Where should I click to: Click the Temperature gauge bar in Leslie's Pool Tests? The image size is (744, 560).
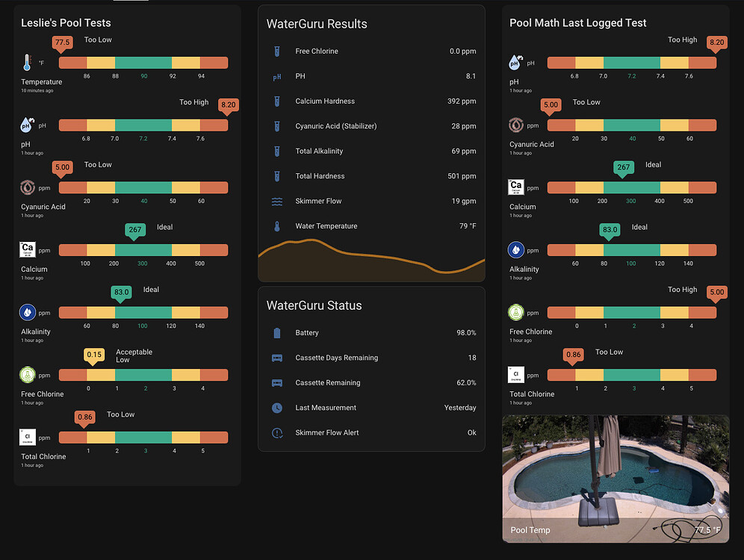pyautogui.click(x=143, y=63)
